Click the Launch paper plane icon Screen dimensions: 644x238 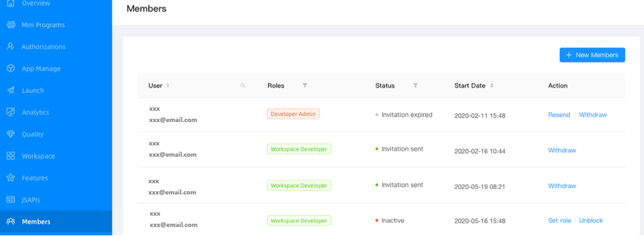11,90
